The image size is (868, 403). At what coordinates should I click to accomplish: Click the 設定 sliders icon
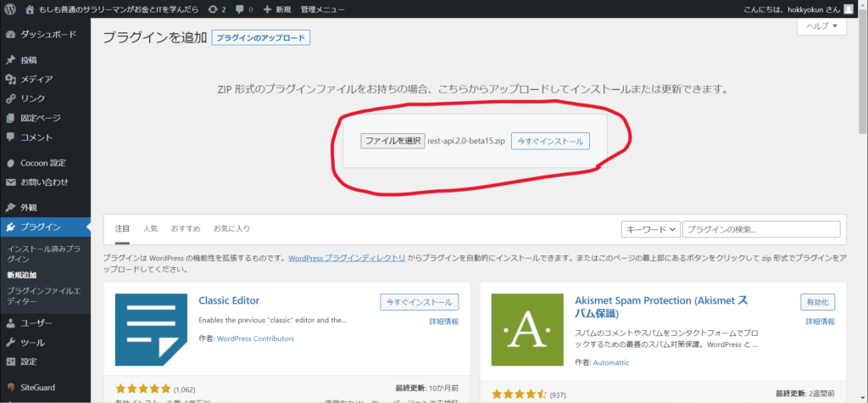(x=10, y=362)
